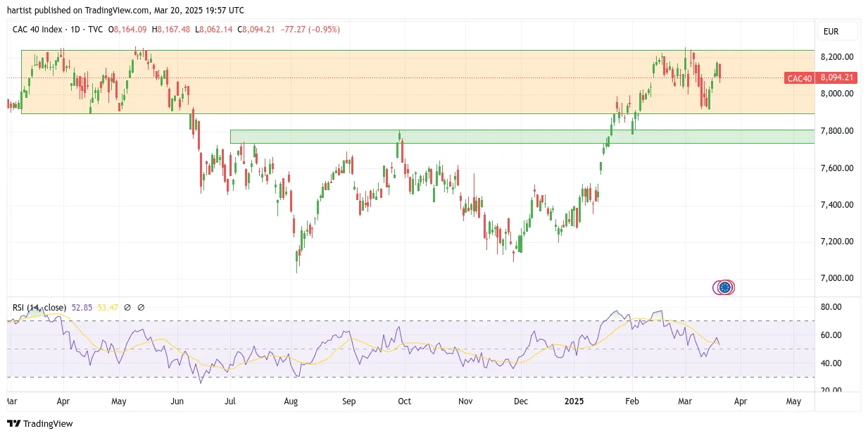Click the 7,800.00 level on price scale

click(x=837, y=130)
